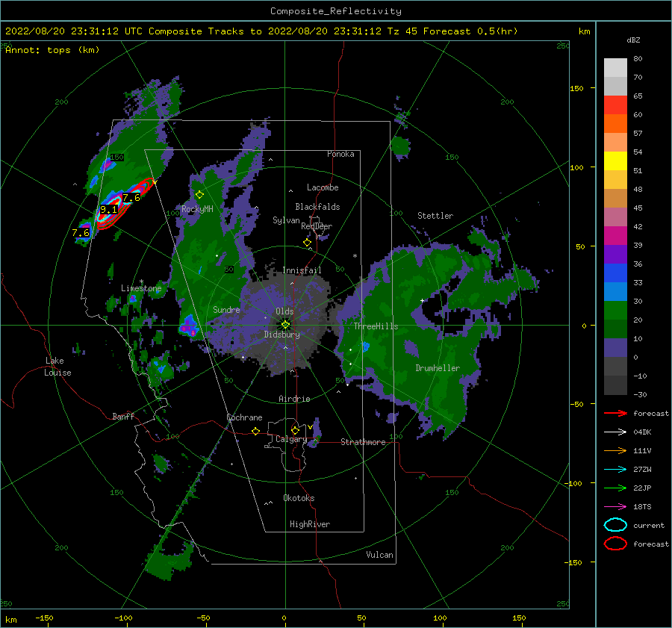
Task: Select the green 22JP track arrow
Action: [x=615, y=488]
